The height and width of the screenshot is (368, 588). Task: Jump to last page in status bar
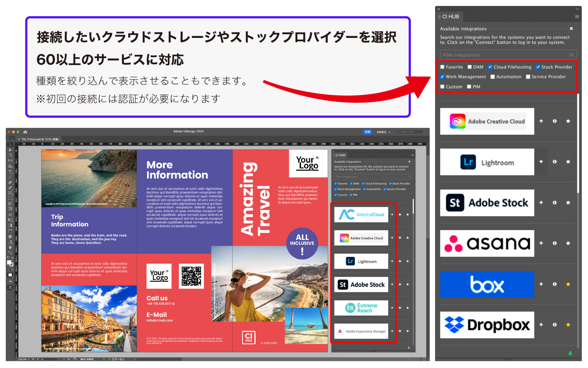69,359
